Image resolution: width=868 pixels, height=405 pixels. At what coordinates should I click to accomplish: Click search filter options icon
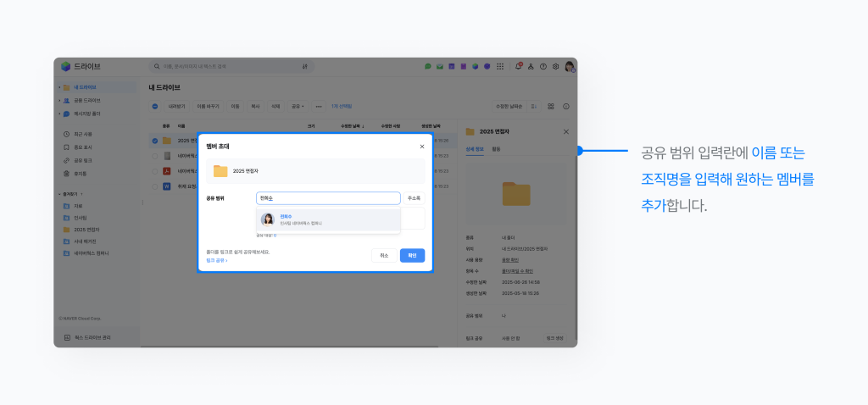[x=304, y=66]
